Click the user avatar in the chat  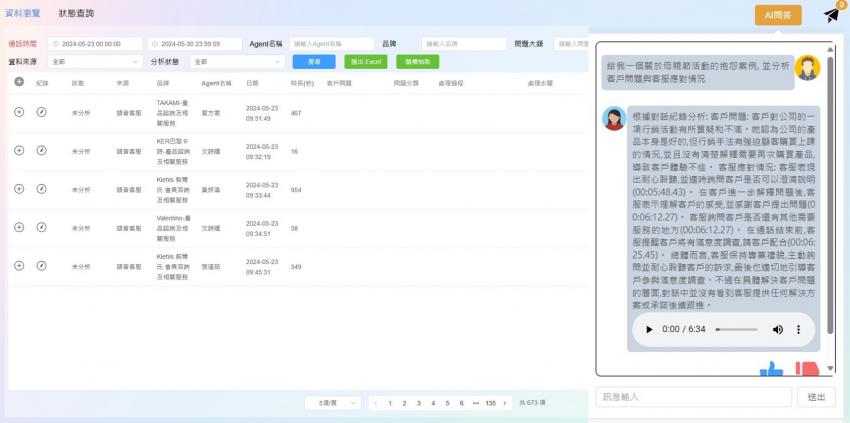[807, 68]
